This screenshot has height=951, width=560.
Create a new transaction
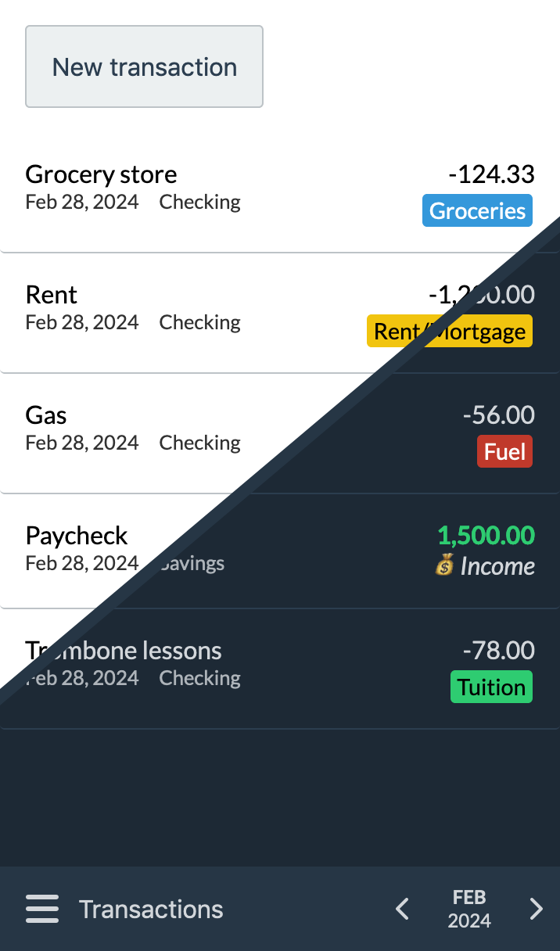144,66
